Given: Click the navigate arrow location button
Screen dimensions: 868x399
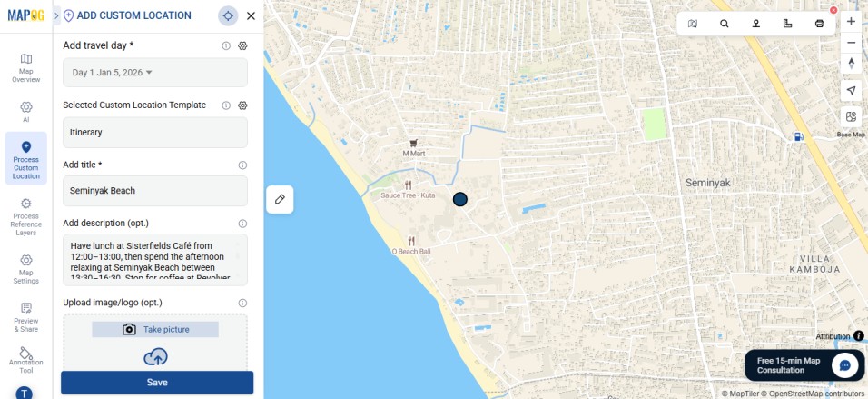Looking at the screenshot, I should pyautogui.click(x=852, y=91).
